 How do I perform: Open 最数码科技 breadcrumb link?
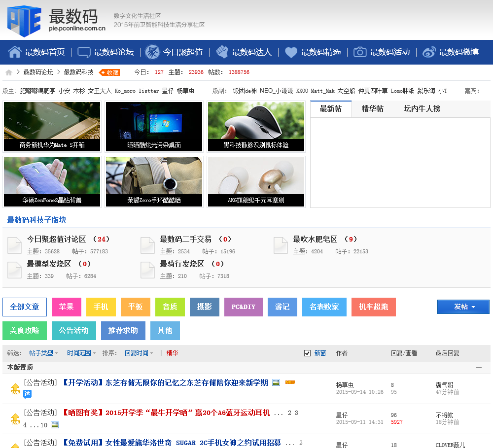pyautogui.click(x=78, y=72)
